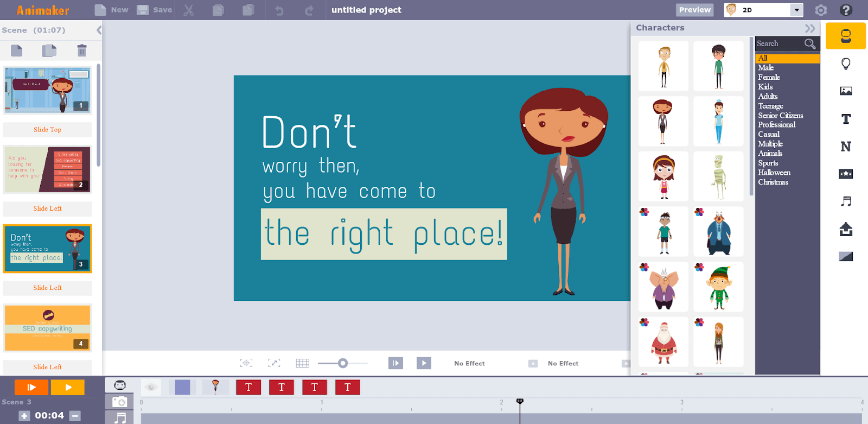The width and height of the screenshot is (868, 424).
Task: Open the Music notes sound panel
Action: [x=845, y=201]
